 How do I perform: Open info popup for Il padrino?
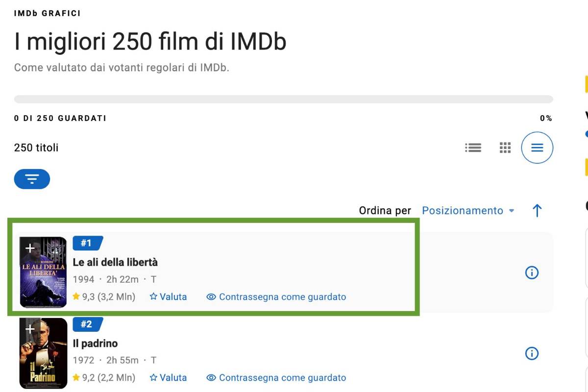(x=532, y=354)
